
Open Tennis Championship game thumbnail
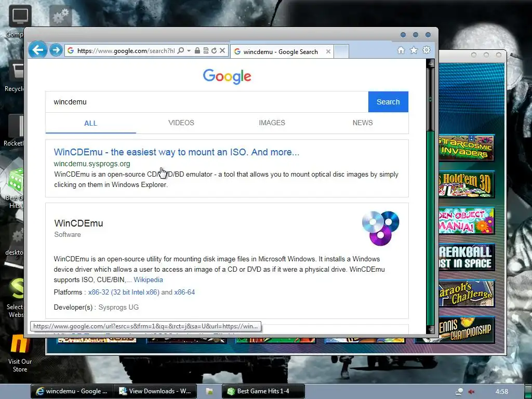467,329
